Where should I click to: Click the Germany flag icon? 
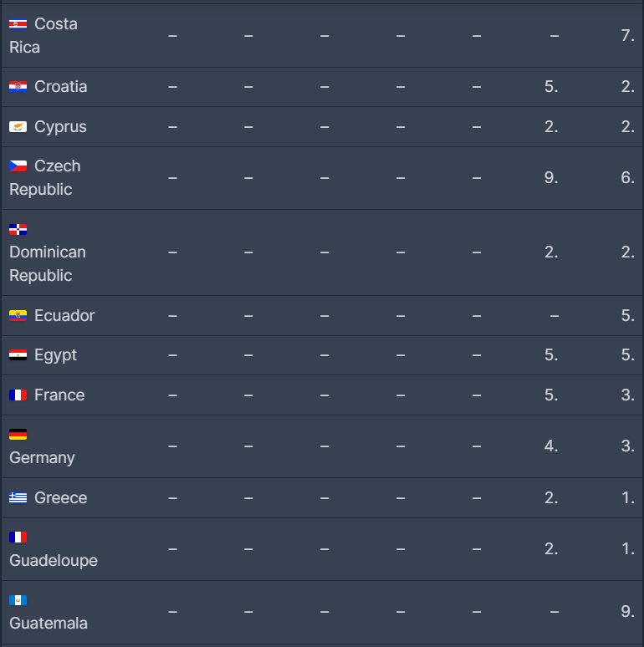(18, 435)
